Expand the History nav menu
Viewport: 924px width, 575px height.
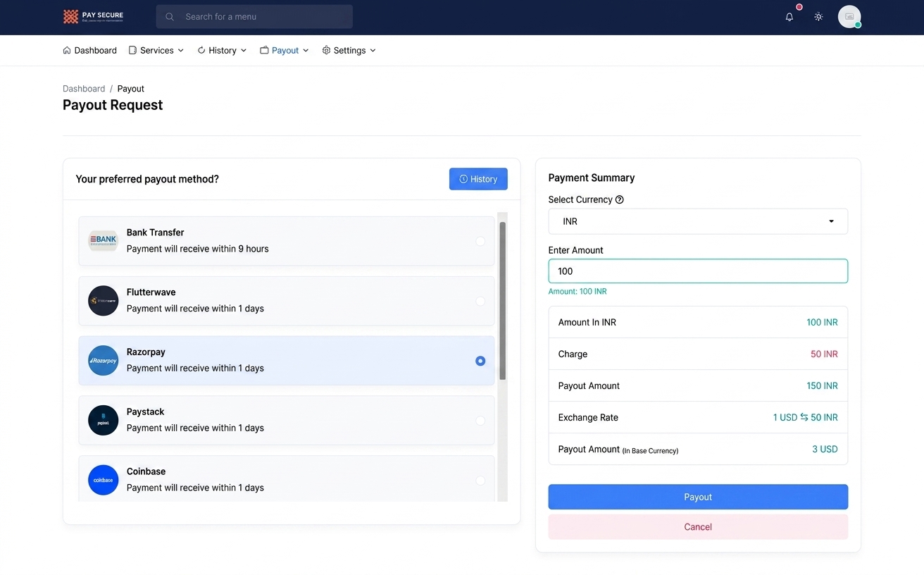tap(222, 51)
